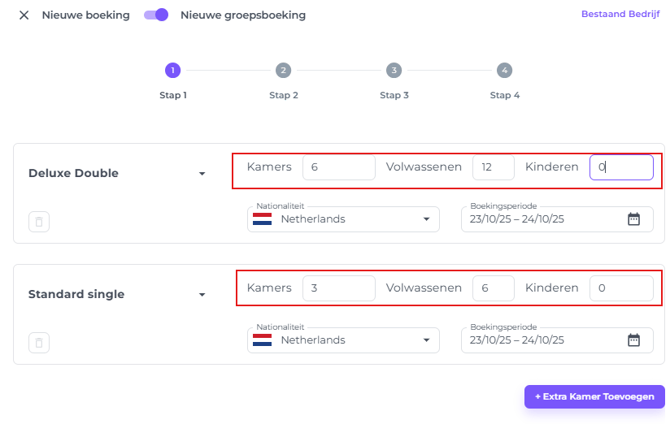
Task: Select Stap 4 in the stepper
Action: click(x=504, y=70)
